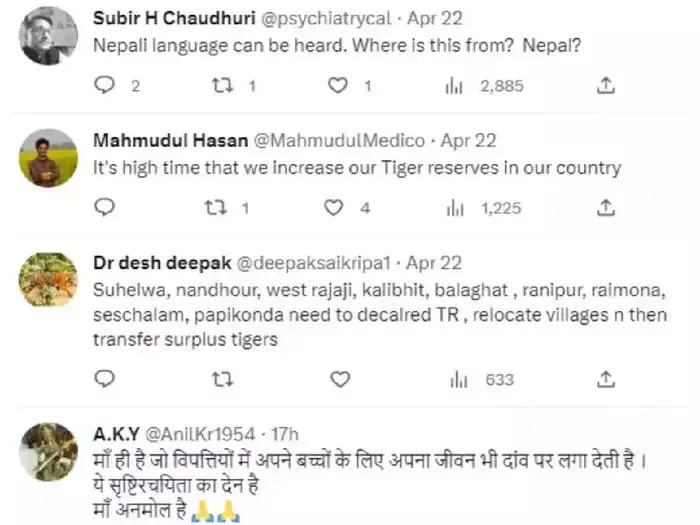This screenshot has height=525, width=700.
Task: Open @deepaksaikripa1 handle link
Action: [x=315, y=263]
